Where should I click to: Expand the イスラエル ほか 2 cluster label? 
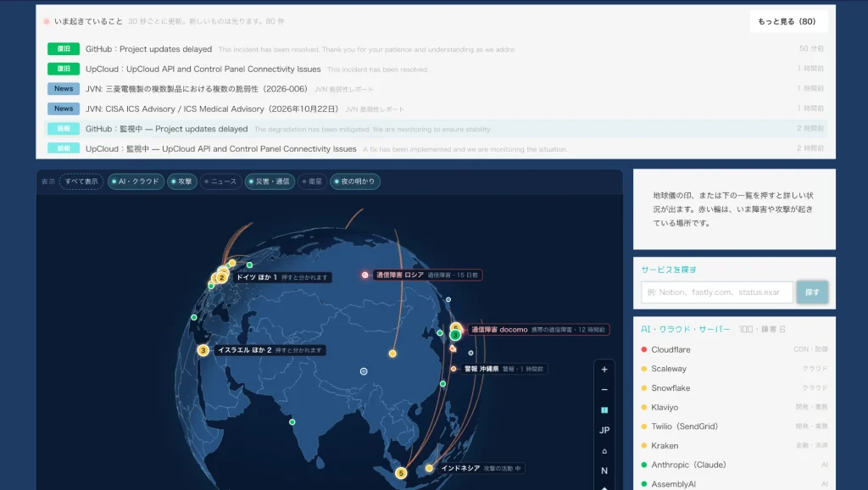coord(270,350)
